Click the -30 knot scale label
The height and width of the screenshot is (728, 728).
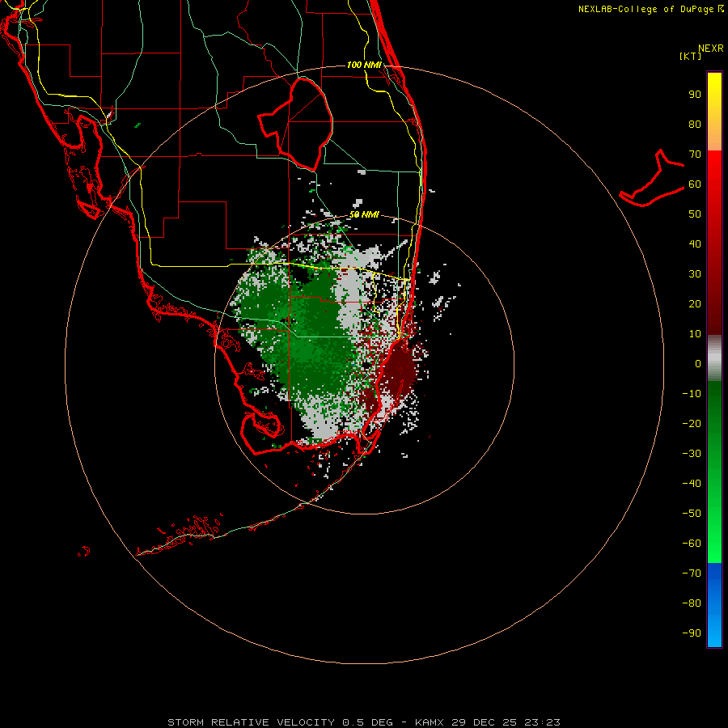[692, 454]
